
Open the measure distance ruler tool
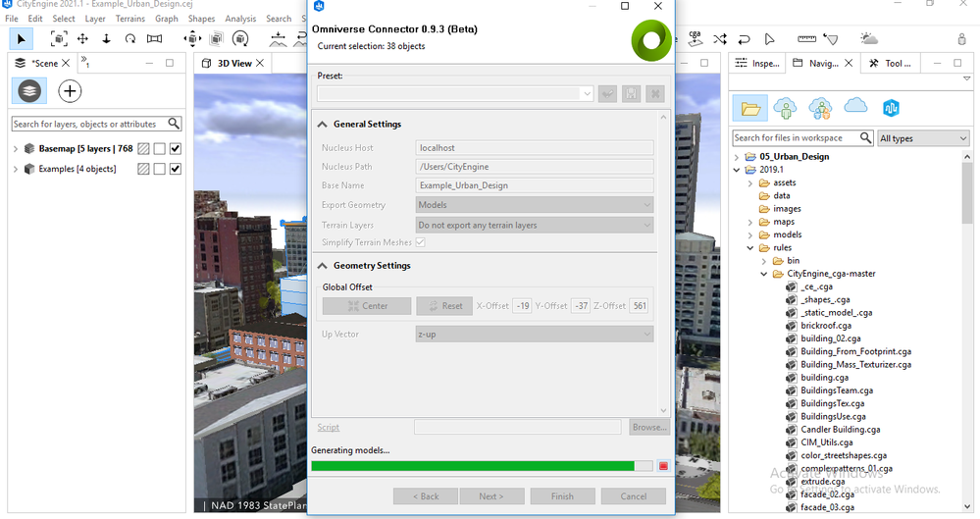pos(806,39)
